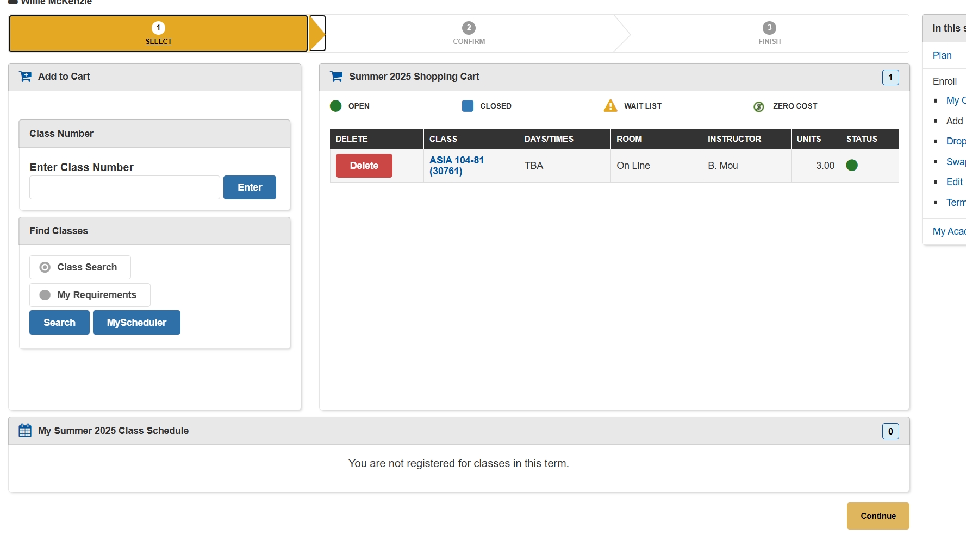Select the My Requirements radio option
The height and width of the screenshot is (560, 966).
click(45, 295)
